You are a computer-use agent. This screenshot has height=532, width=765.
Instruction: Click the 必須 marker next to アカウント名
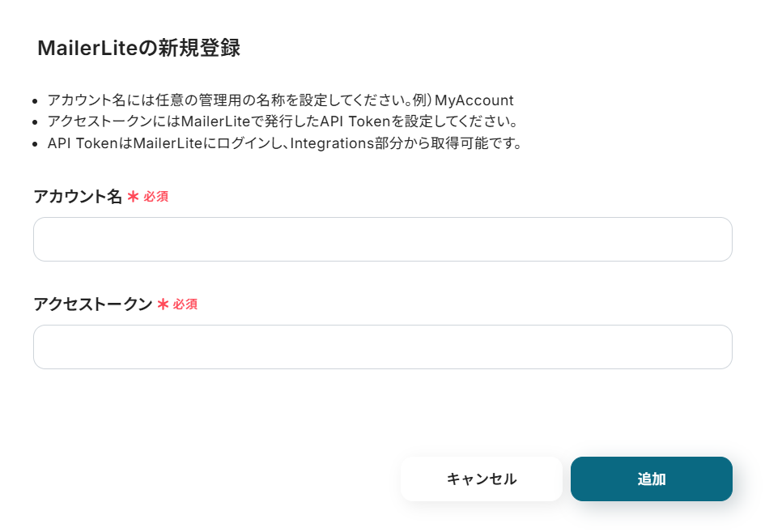pos(156,197)
